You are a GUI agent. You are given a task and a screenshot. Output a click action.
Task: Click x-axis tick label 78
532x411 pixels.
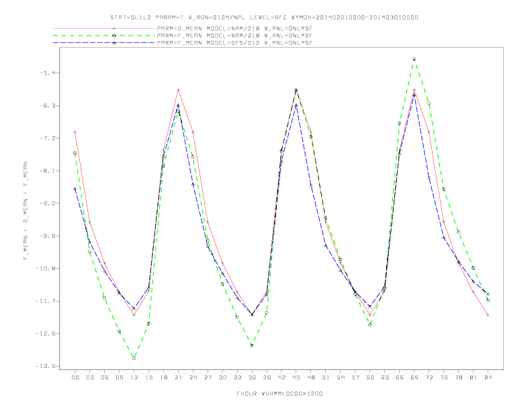coord(459,377)
